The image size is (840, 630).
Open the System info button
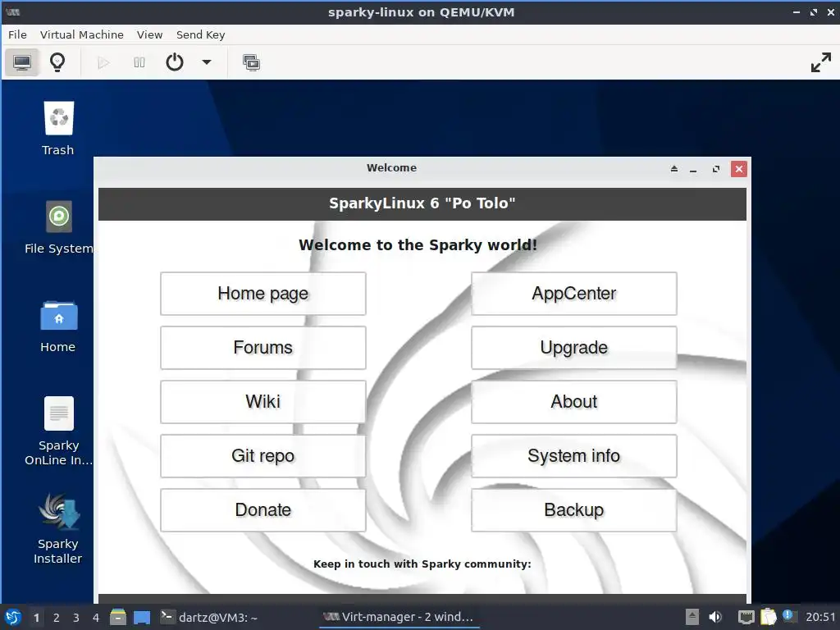573,456
